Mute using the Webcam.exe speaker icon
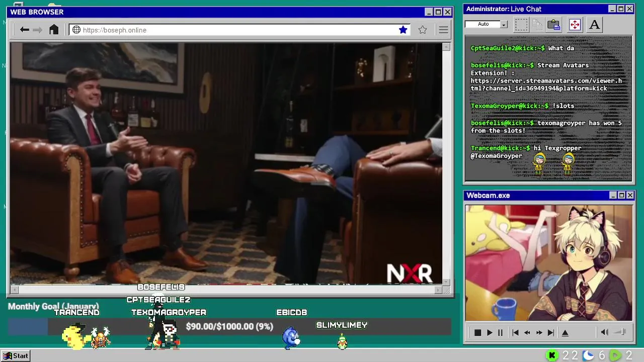 point(605,332)
